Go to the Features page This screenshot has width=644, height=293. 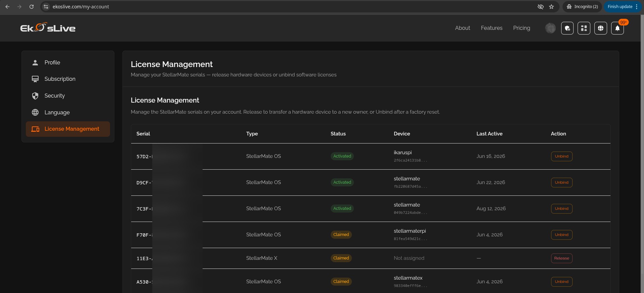[x=492, y=28]
